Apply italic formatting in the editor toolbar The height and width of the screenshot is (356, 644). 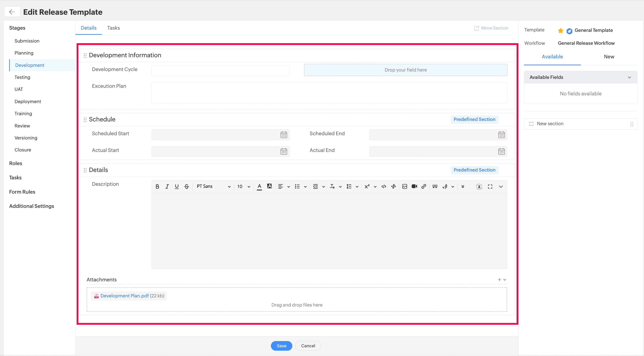click(167, 186)
